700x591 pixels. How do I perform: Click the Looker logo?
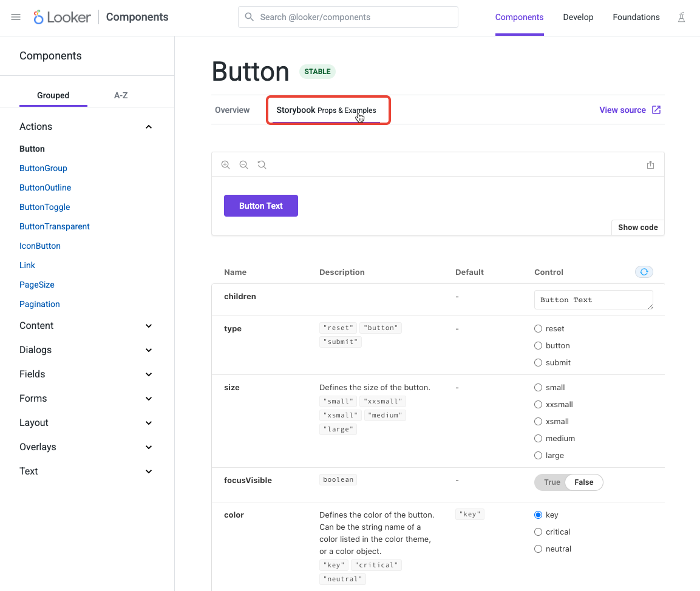coord(62,17)
